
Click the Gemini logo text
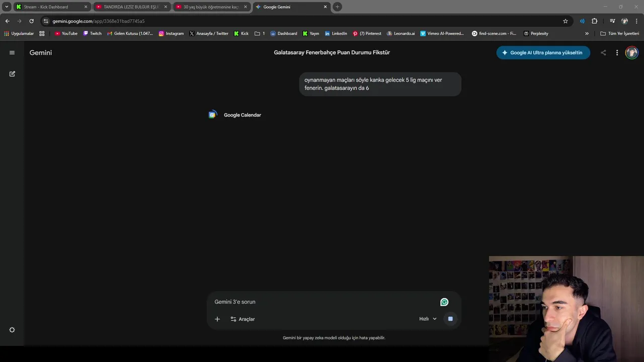(x=41, y=52)
